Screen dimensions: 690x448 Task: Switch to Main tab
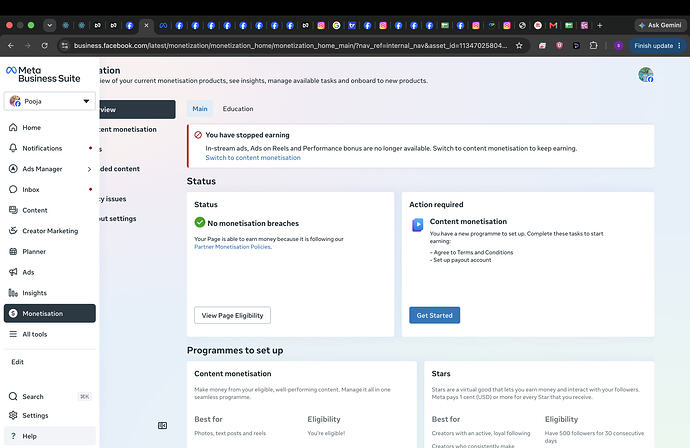[x=200, y=109]
